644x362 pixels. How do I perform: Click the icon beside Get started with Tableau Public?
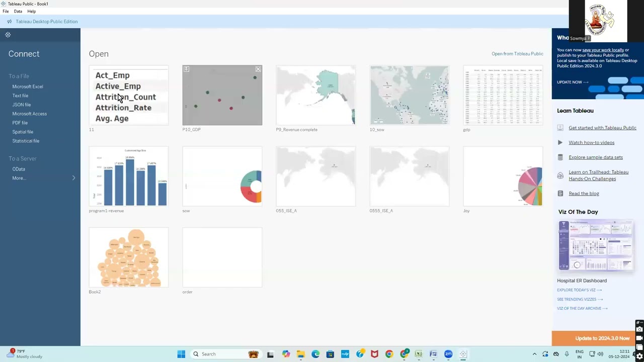tap(560, 128)
